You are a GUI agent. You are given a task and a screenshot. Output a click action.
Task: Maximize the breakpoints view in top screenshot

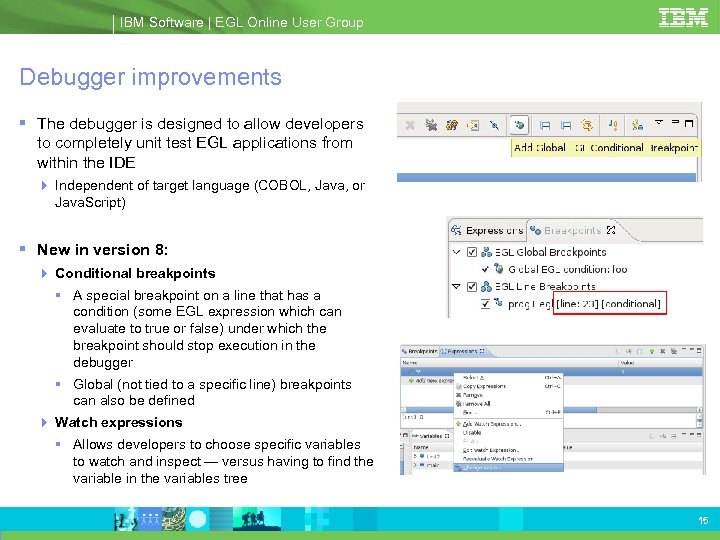tap(689, 123)
